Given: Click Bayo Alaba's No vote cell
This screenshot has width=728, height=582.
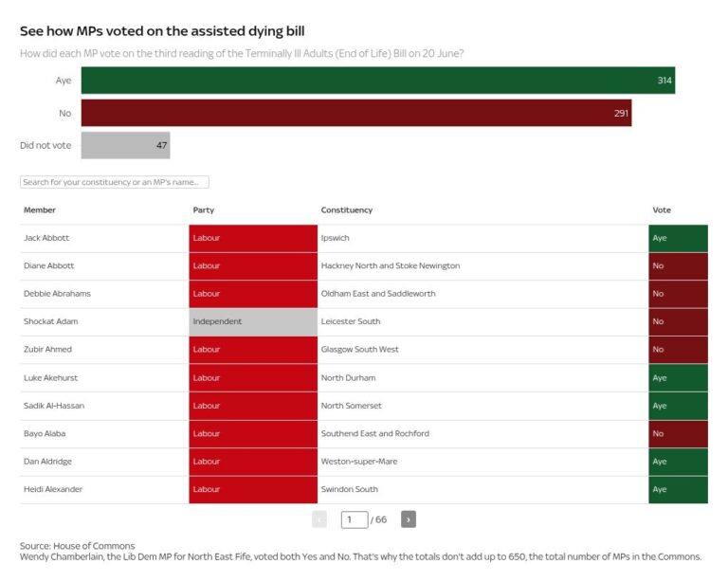Looking at the screenshot, I should 678,433.
